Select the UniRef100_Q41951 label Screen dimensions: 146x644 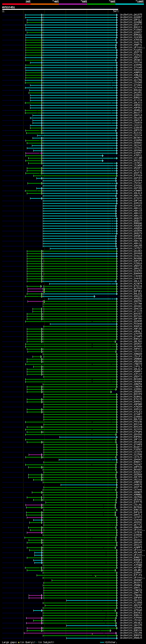pos(131,93)
